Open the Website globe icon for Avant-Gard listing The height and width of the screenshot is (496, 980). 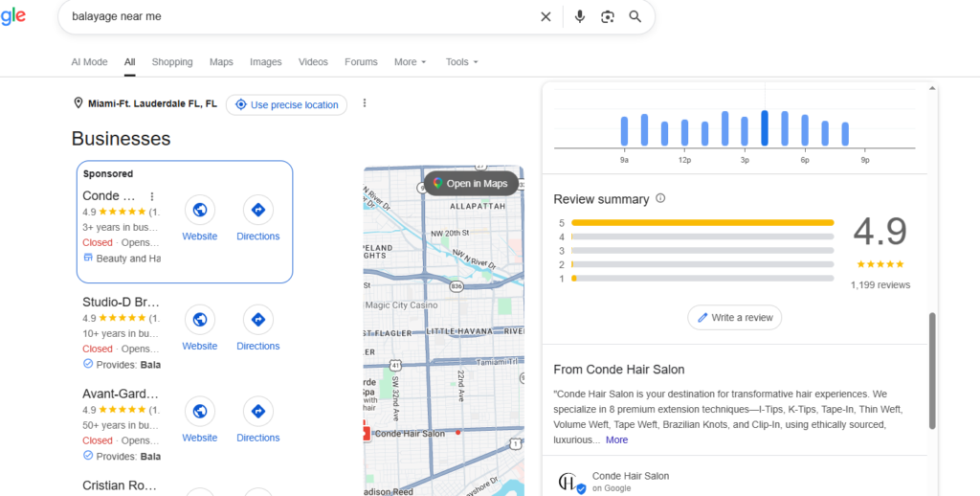click(200, 412)
